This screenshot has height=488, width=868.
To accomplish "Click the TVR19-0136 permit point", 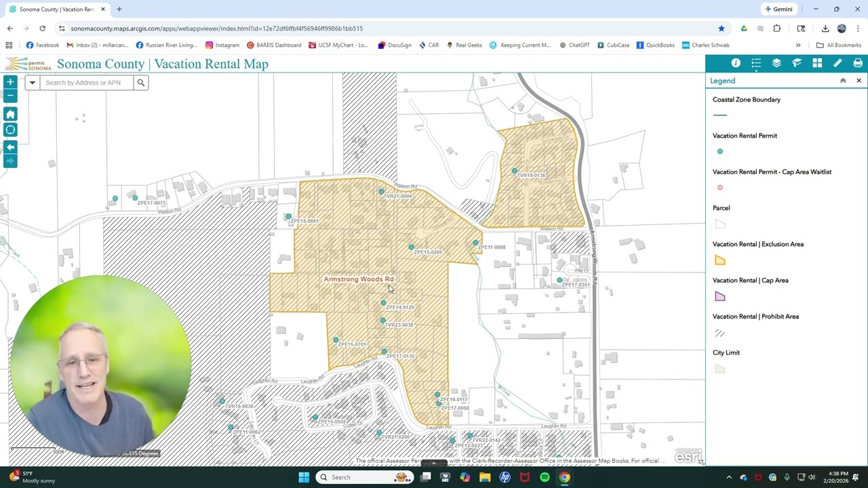I will click(x=515, y=171).
